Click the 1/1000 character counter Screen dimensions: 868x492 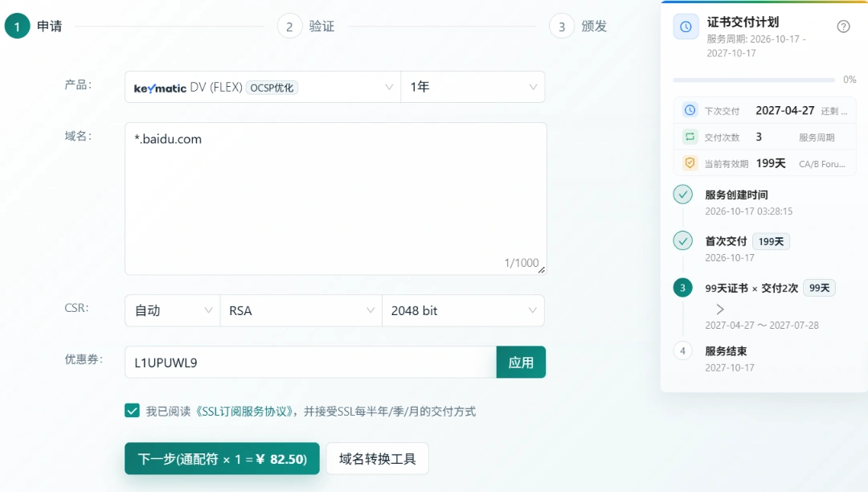[x=522, y=263]
